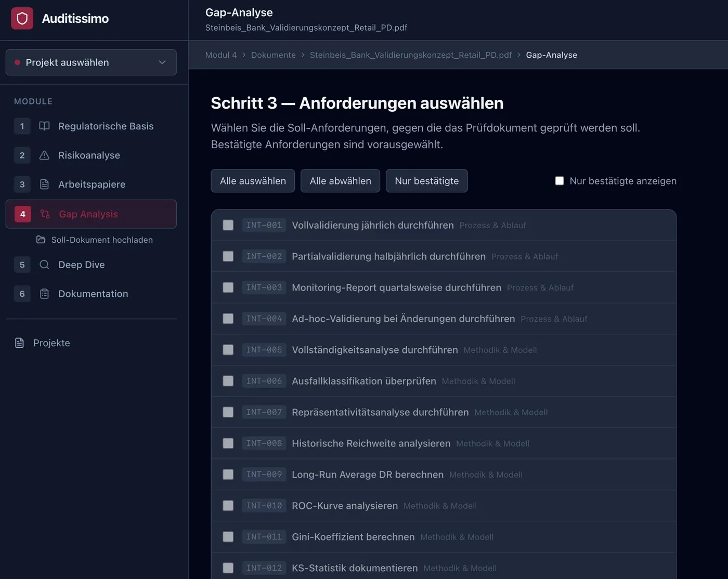Open the folder icon beside Soll-Dokument hochladen

click(x=41, y=240)
